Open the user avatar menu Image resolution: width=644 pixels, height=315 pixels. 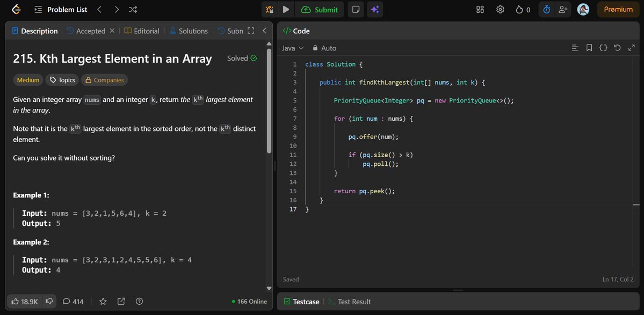(x=583, y=10)
